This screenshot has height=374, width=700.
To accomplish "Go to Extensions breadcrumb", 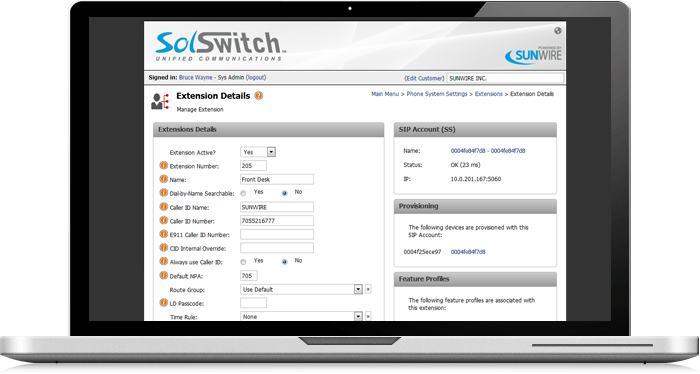I will (488, 94).
